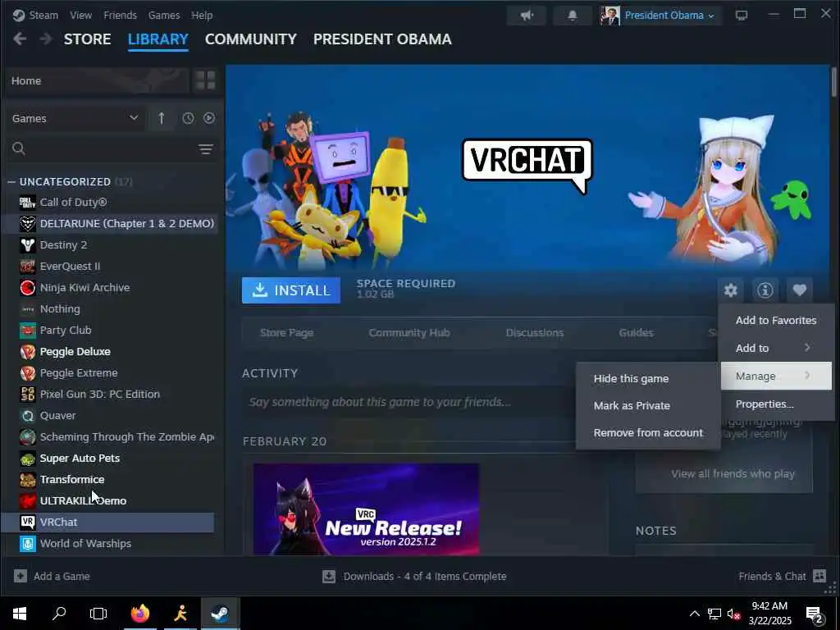The image size is (840, 630).
Task: Click the Call of Duty game icon
Action: tap(27, 203)
